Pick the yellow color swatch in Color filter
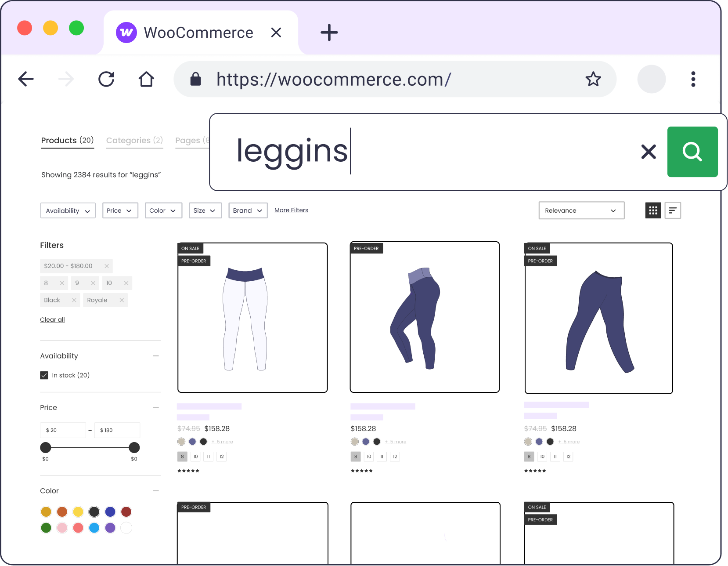Viewport: 728px width, 566px height. (x=78, y=512)
